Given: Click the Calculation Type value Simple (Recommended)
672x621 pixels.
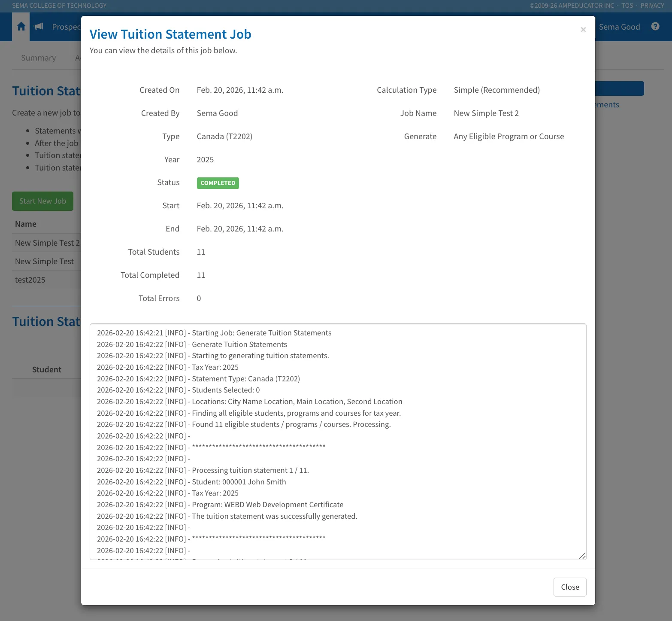Looking at the screenshot, I should click(497, 90).
